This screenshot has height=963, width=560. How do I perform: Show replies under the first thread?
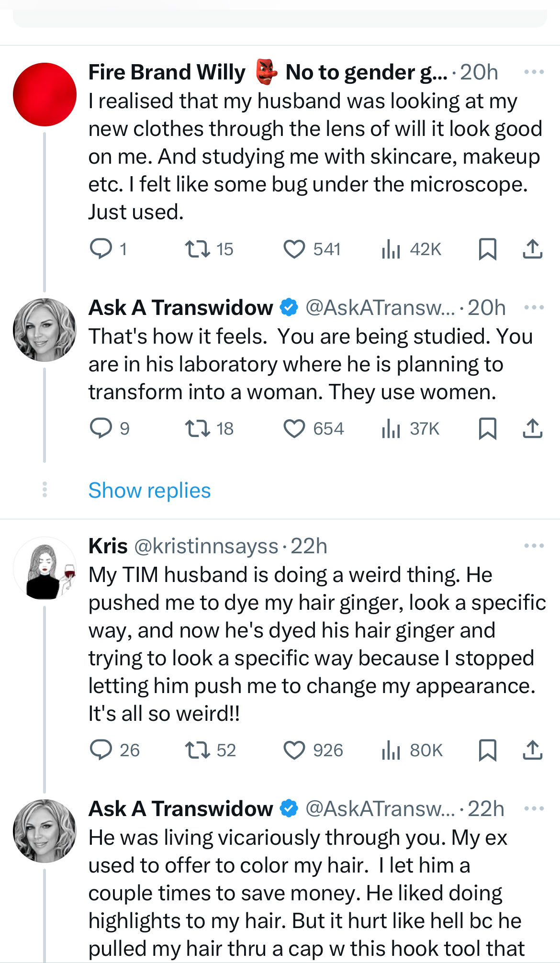pyautogui.click(x=149, y=490)
